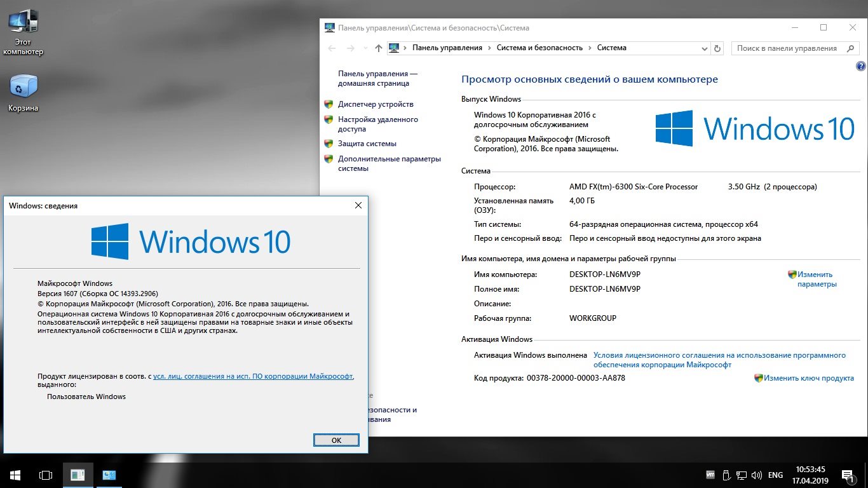Refresh the Control Panel page

(717, 48)
